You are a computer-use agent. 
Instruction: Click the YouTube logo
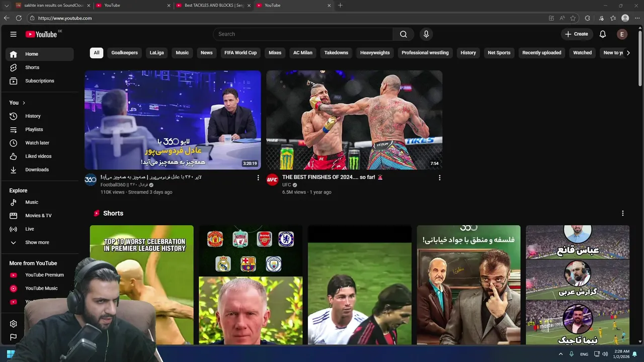coord(41,34)
